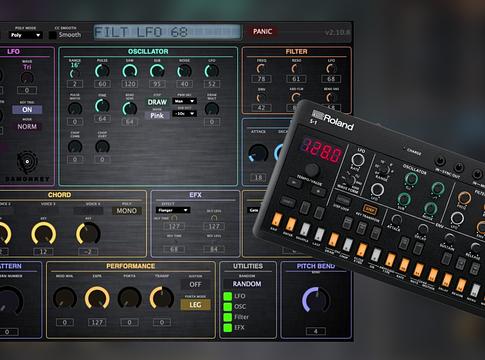Adjust the Filter Env knob
Viewport: 485px width, 360px height.
coord(261,98)
